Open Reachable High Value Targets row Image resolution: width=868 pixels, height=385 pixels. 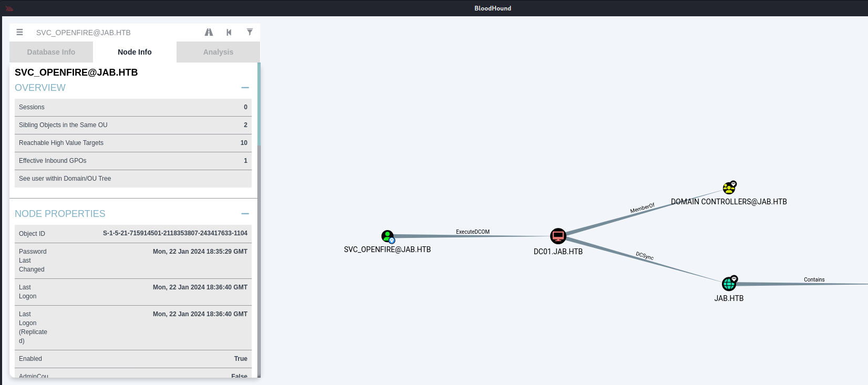[x=133, y=143]
